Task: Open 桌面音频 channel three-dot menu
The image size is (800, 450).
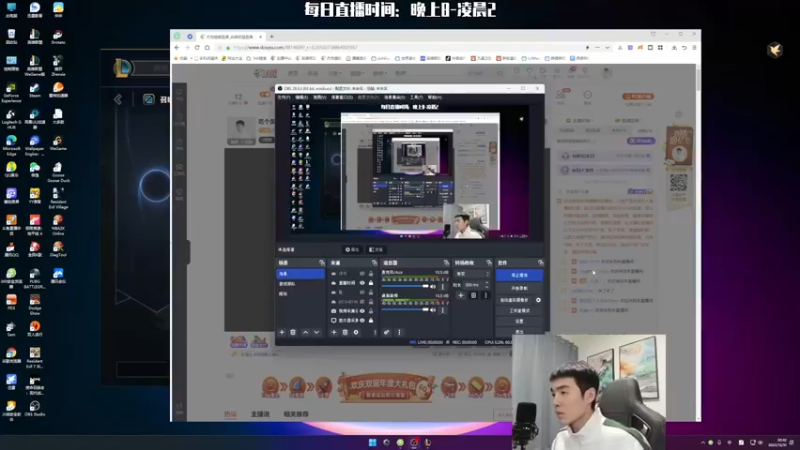Action: 442,310
